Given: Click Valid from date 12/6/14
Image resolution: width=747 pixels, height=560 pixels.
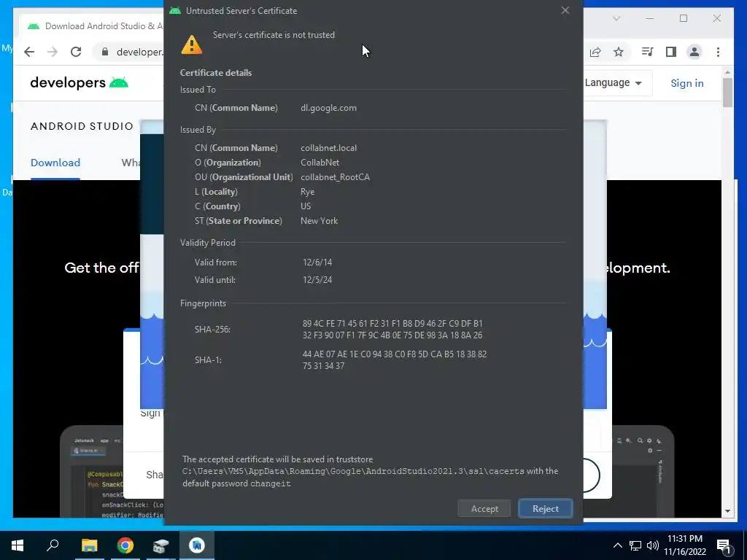Looking at the screenshot, I should (317, 262).
